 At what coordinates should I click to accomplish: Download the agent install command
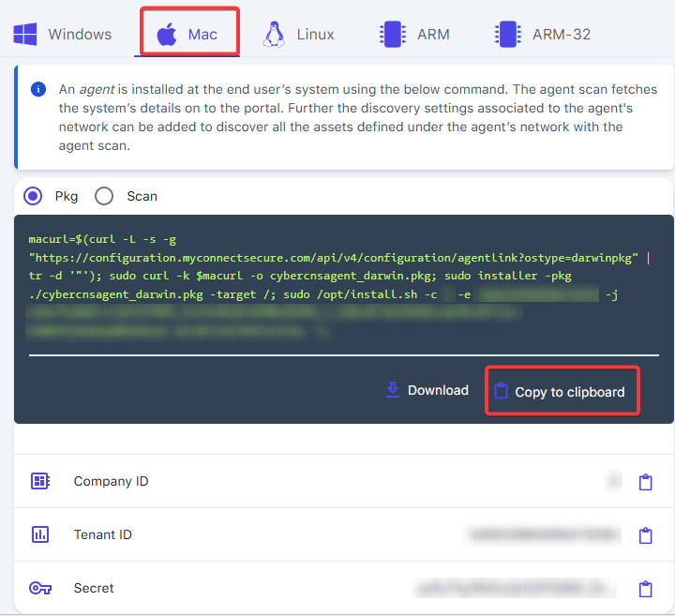427,390
